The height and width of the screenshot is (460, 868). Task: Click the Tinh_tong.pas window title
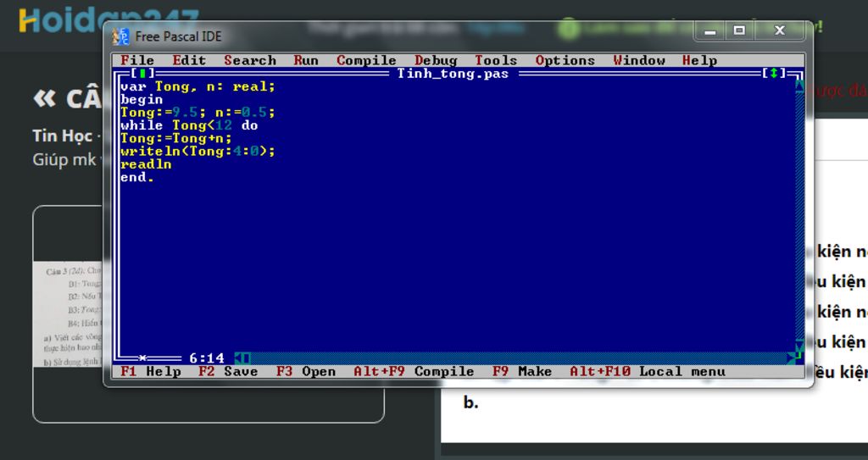click(453, 74)
